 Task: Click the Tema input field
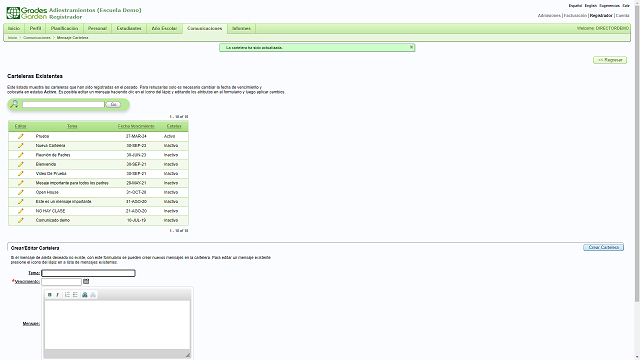click(x=88, y=273)
